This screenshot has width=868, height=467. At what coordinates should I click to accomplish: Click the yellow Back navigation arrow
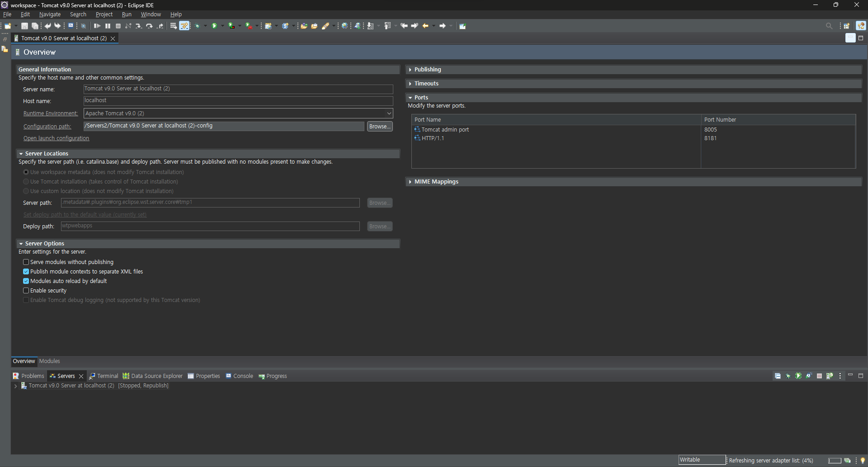(425, 26)
